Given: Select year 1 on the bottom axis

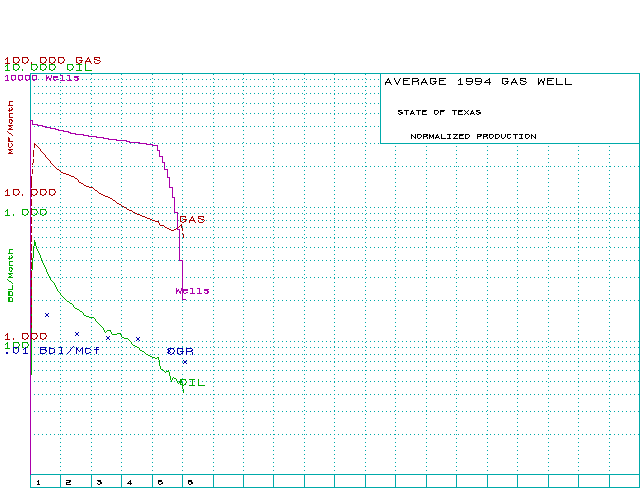Looking at the screenshot, I should 38,482.
